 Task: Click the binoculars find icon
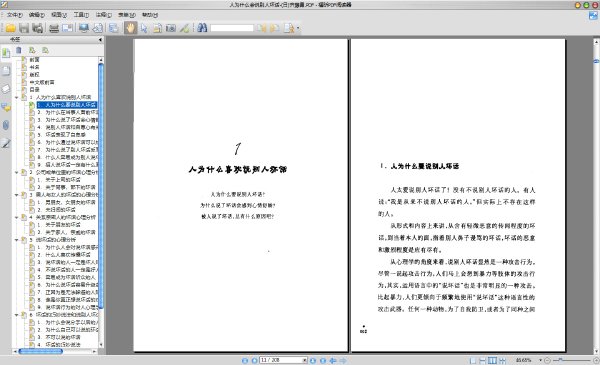(x=202, y=28)
